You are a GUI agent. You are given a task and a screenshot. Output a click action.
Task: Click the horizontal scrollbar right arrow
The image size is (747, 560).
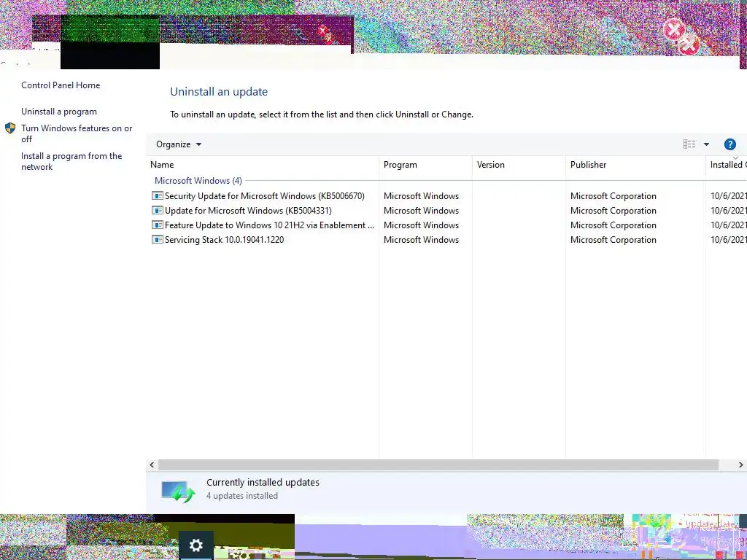coord(741,464)
